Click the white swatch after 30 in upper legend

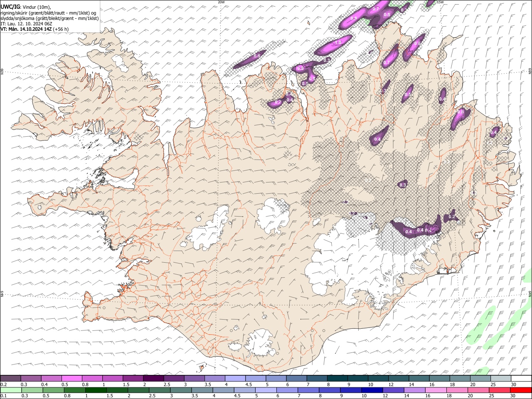coord(521,378)
